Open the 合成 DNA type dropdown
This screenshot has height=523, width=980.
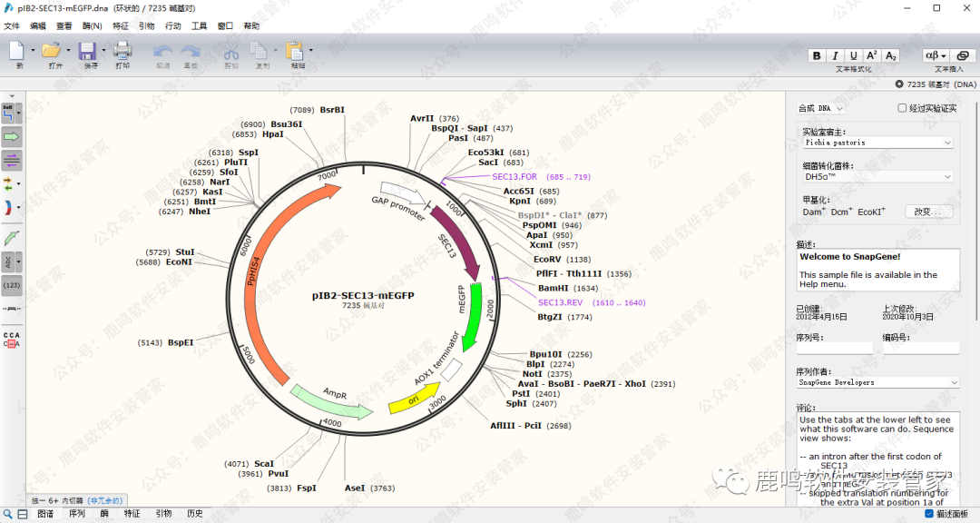pos(820,108)
